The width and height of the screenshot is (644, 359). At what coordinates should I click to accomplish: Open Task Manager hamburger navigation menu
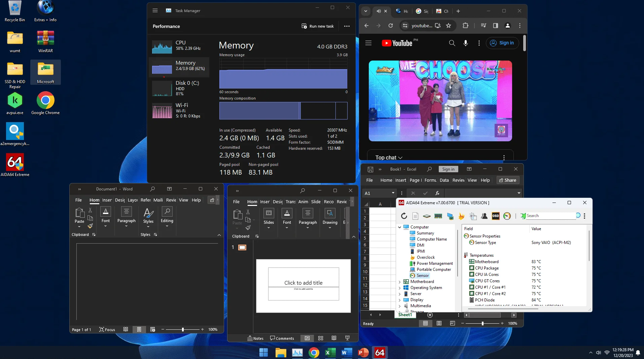155,10
